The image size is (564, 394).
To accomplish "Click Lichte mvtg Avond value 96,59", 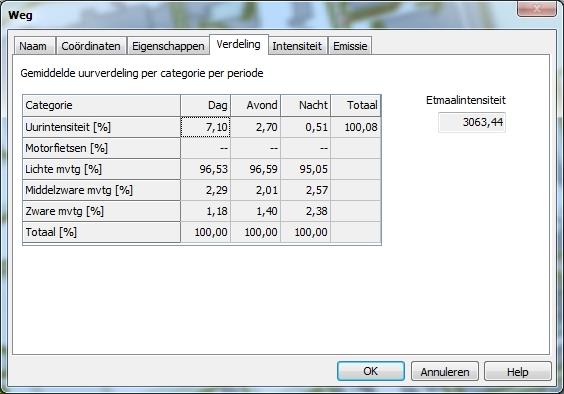I will tap(256, 169).
